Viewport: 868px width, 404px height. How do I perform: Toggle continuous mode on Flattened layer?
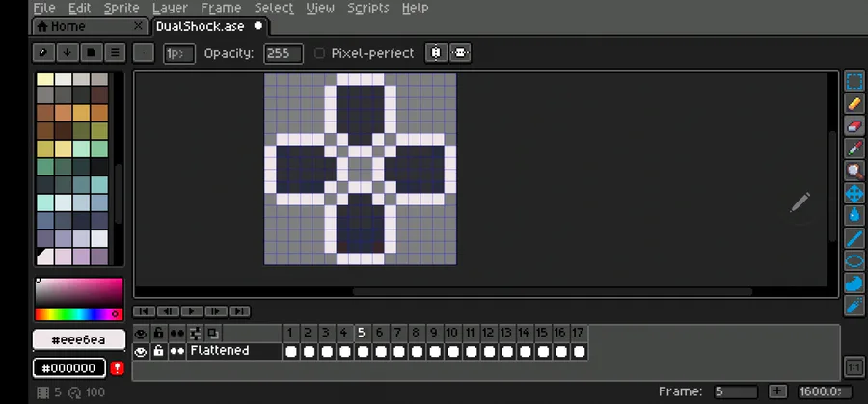point(177,351)
